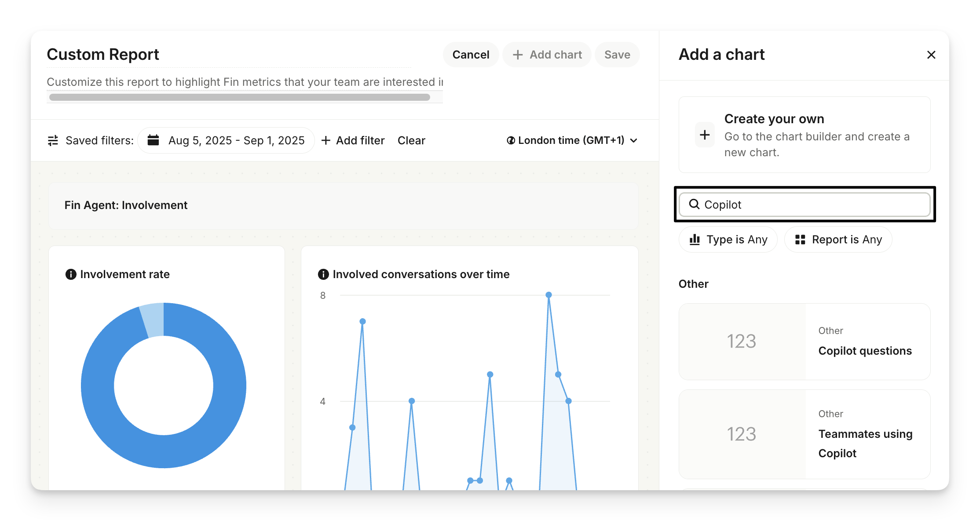The width and height of the screenshot is (980, 521).
Task: Click the saved filters sliders icon
Action: coord(53,140)
